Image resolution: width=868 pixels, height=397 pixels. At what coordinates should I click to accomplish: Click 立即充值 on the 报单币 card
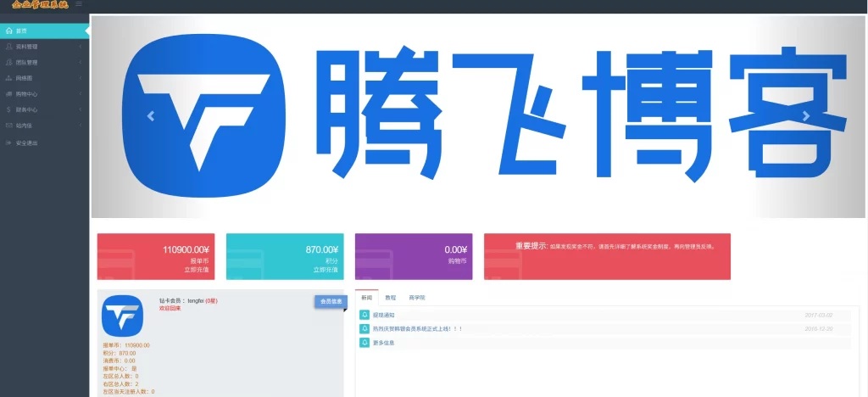click(x=197, y=270)
